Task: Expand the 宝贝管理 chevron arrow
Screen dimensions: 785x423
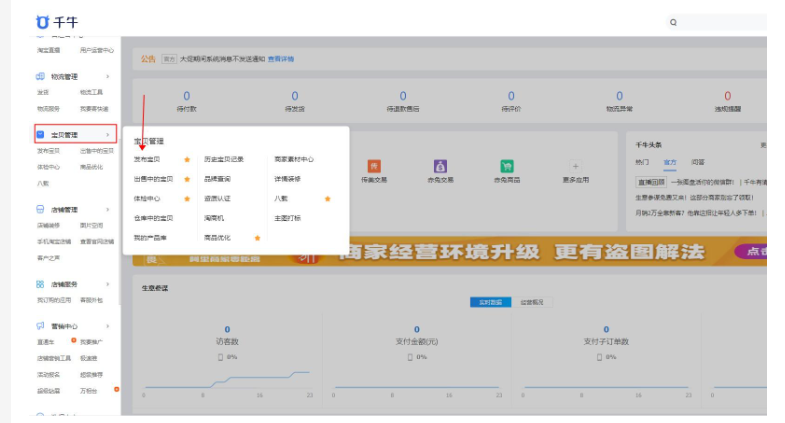Action: pyautogui.click(x=108, y=135)
